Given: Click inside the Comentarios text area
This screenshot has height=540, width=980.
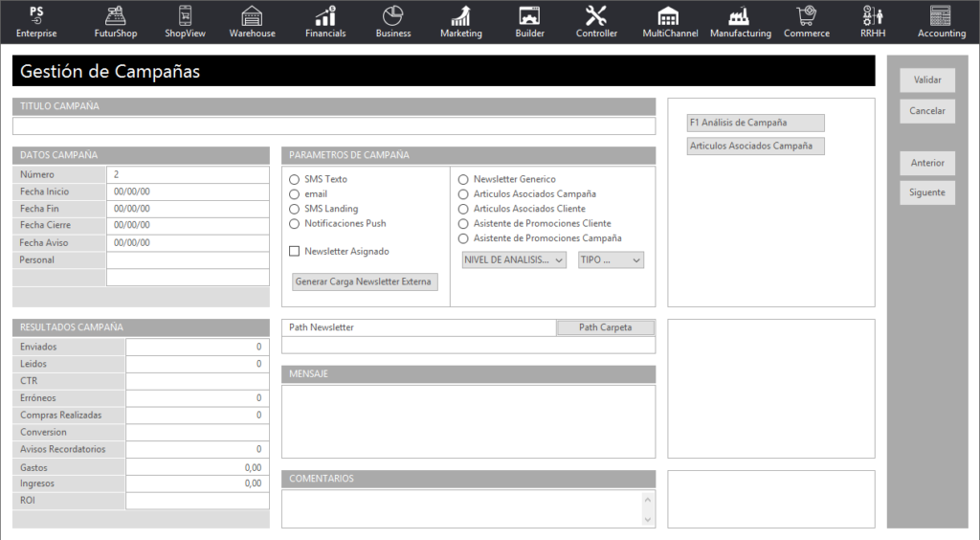Looking at the screenshot, I should [461, 508].
